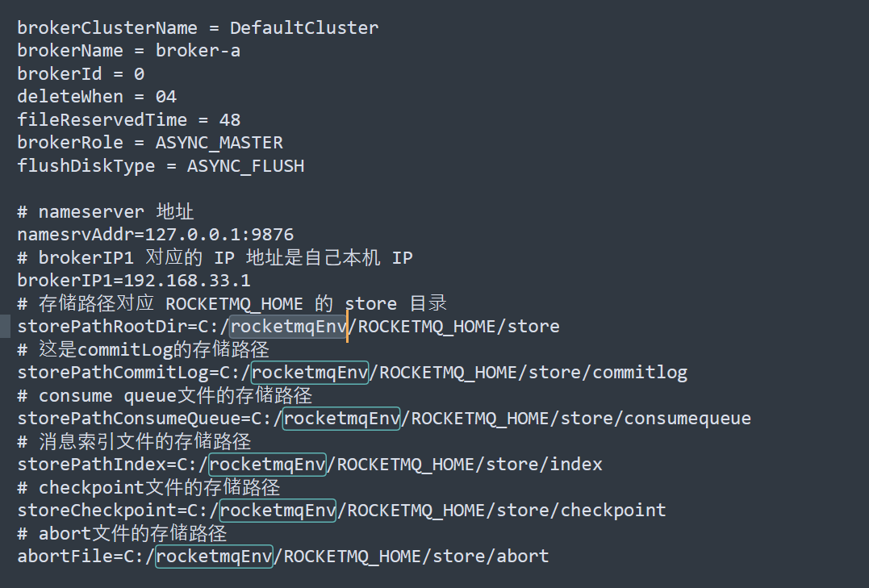Place cursor on brokerName = broker-a line

coord(128,51)
